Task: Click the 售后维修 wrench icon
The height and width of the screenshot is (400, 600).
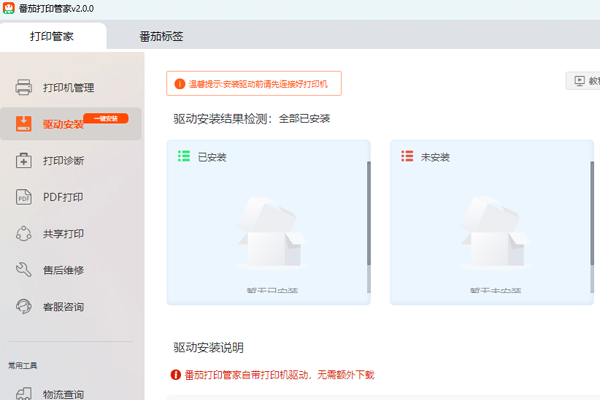Action: point(24,270)
